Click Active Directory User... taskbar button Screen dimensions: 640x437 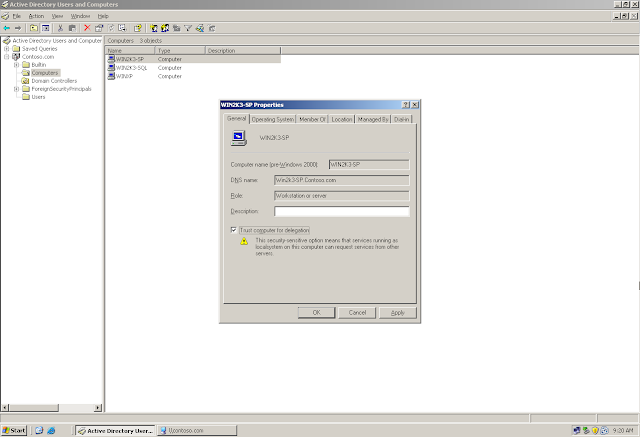116,430
